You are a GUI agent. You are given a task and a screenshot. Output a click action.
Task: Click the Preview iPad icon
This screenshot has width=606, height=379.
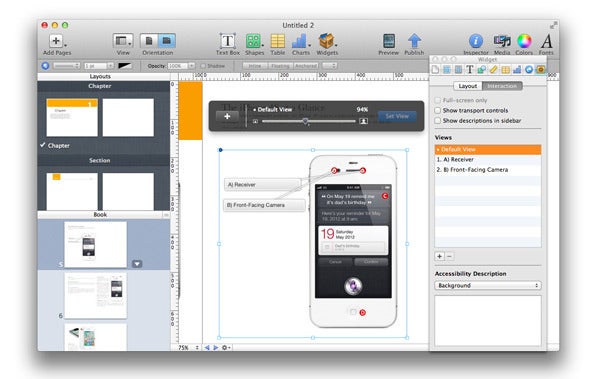pyautogui.click(x=389, y=41)
